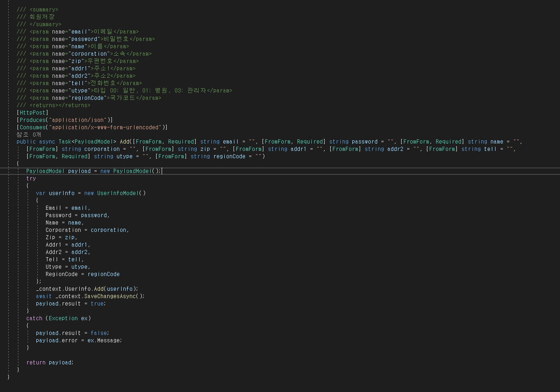Click the 'payload.result = true;' statement
Image resolution: width=560 pixels, height=392 pixels.
coord(71,304)
